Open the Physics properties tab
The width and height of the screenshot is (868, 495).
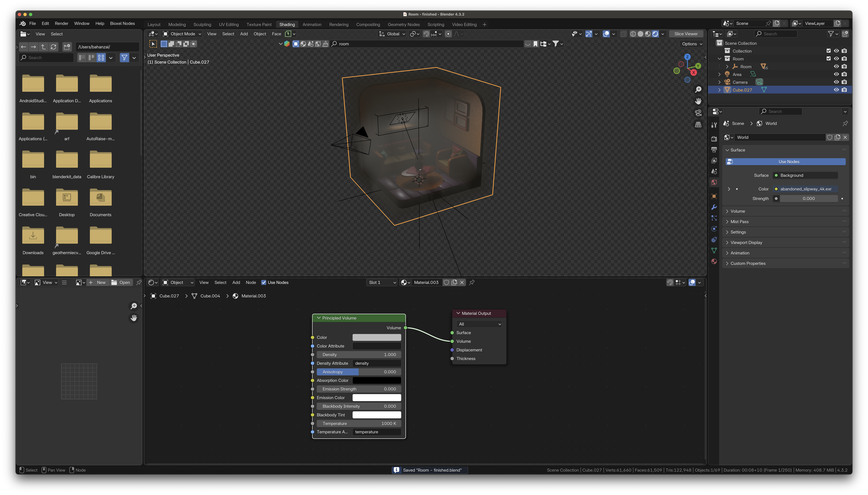tap(714, 229)
